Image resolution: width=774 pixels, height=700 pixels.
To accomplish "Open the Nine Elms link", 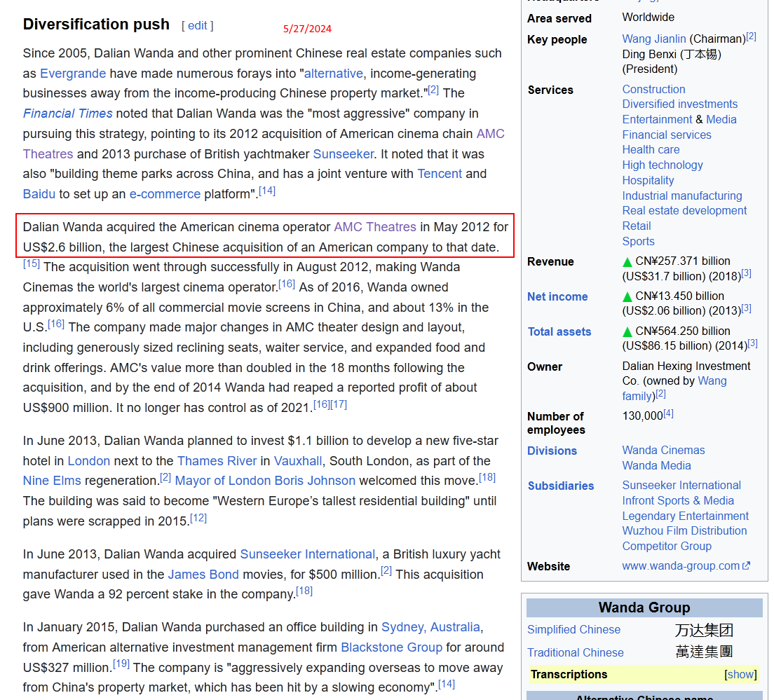I will 52,481.
